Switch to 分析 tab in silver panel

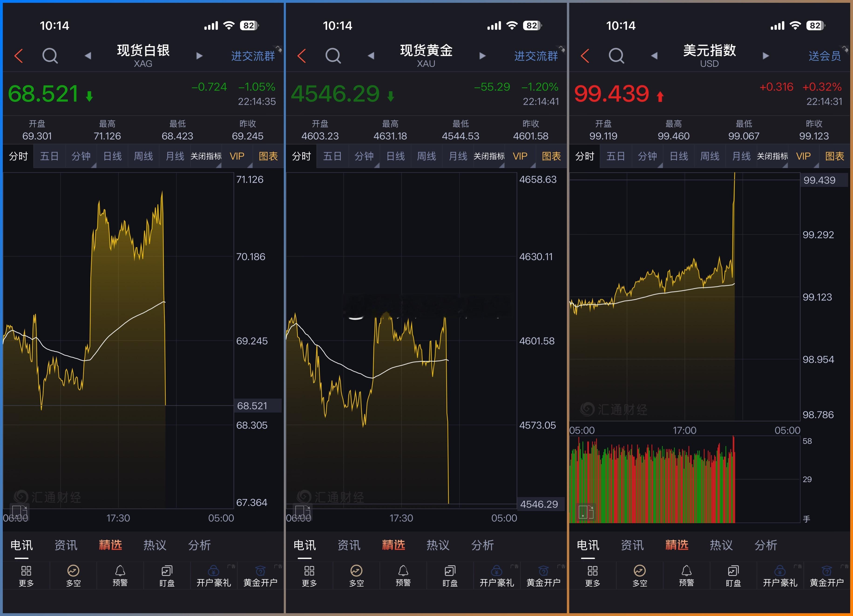pyautogui.click(x=199, y=545)
